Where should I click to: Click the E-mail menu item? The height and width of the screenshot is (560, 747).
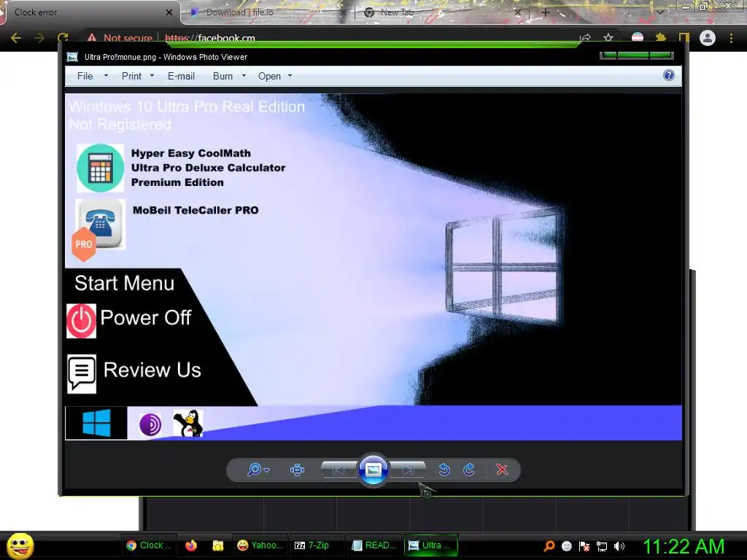pyautogui.click(x=181, y=76)
